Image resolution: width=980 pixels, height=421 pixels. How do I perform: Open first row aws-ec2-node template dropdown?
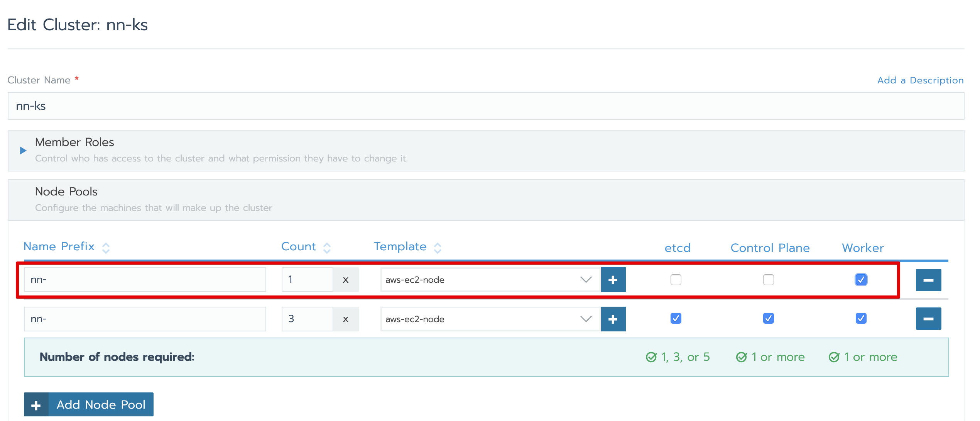pos(490,280)
